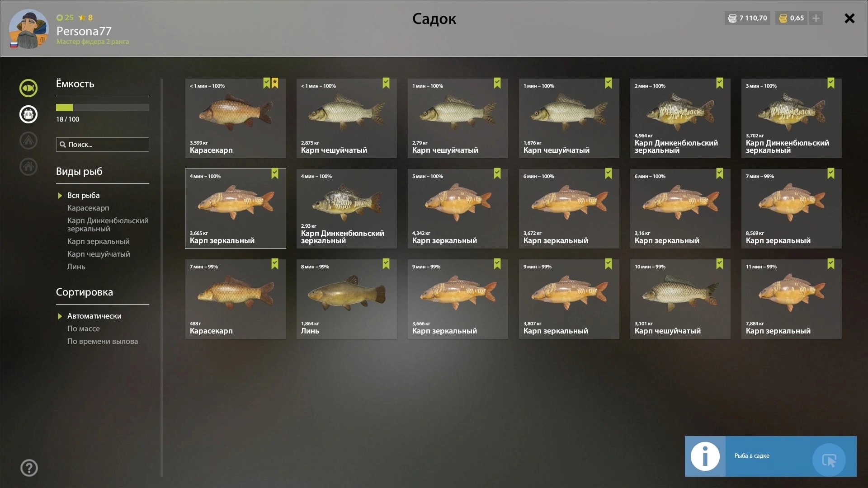
Task: Toggle the star trophy mark on Карасекарп 3,599 кг
Action: pos(275,83)
